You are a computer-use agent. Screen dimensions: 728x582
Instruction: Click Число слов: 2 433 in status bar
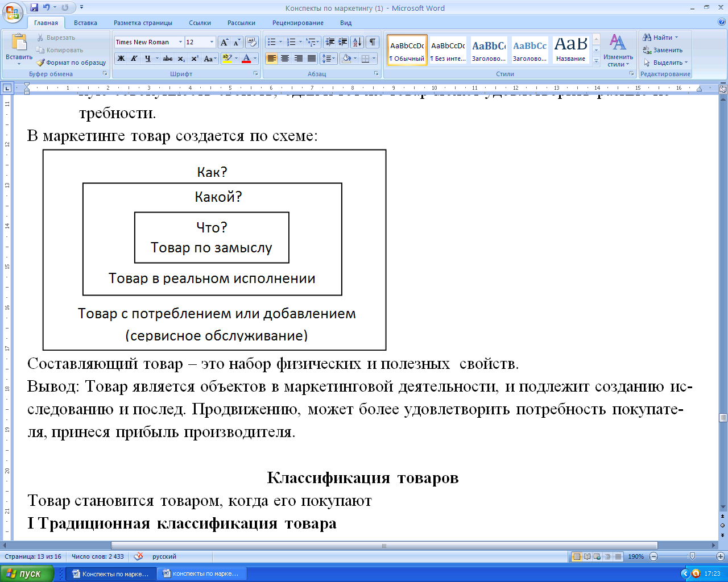click(x=97, y=556)
